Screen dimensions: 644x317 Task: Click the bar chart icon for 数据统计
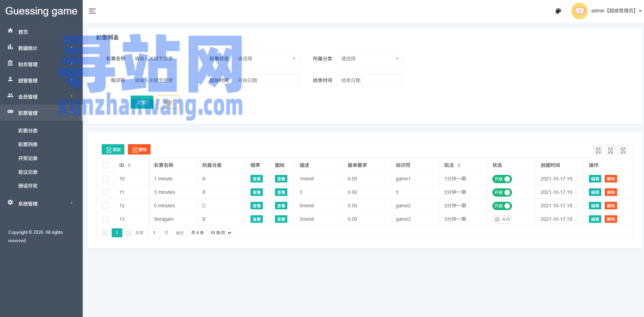(x=10, y=47)
